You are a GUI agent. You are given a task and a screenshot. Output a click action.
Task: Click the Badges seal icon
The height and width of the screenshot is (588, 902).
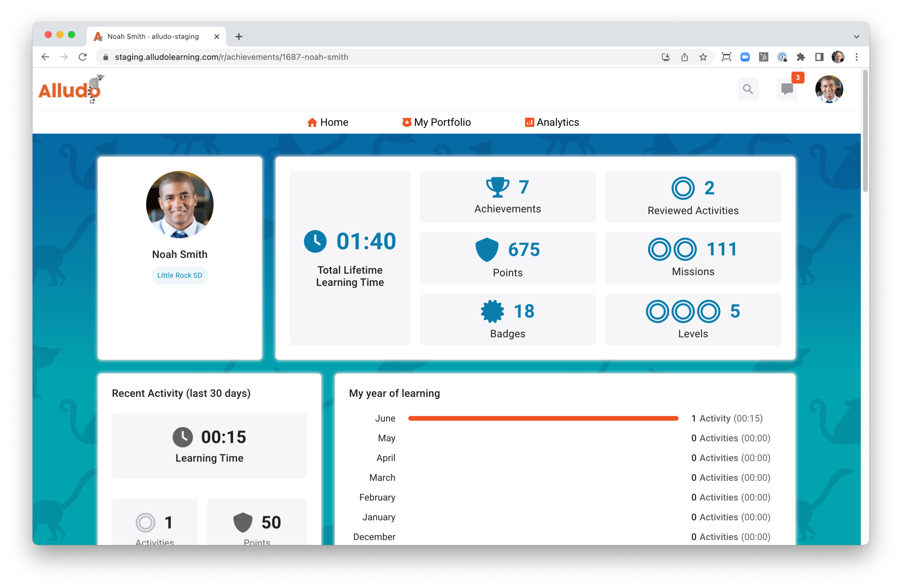492,311
